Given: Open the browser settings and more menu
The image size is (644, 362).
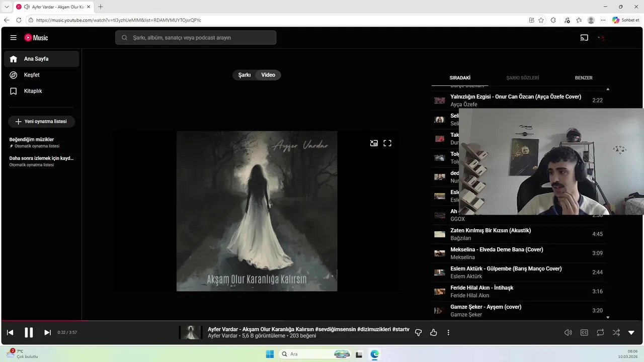Looking at the screenshot, I should pos(603,20).
